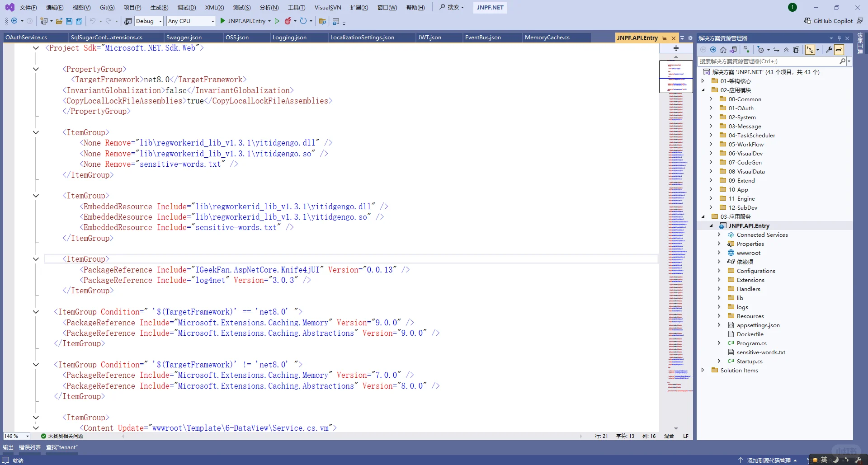Click the Hot Reload flame icon
The width and height of the screenshot is (868, 465).
(x=288, y=21)
